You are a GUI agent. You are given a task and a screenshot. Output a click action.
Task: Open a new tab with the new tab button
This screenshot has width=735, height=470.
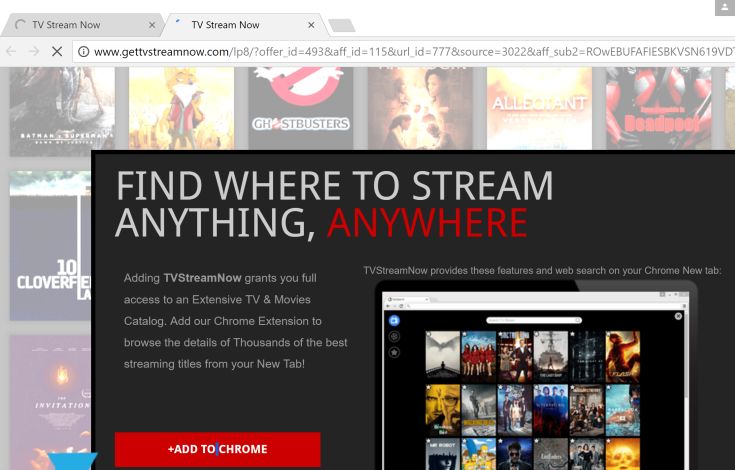(x=342, y=26)
